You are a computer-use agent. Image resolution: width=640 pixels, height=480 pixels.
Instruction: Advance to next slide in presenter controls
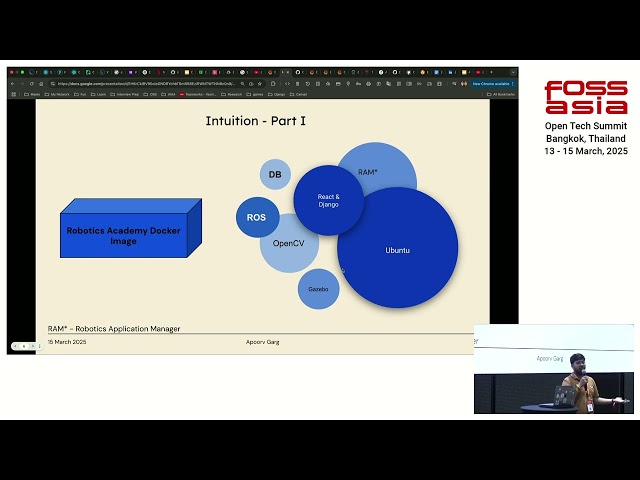coord(33,346)
